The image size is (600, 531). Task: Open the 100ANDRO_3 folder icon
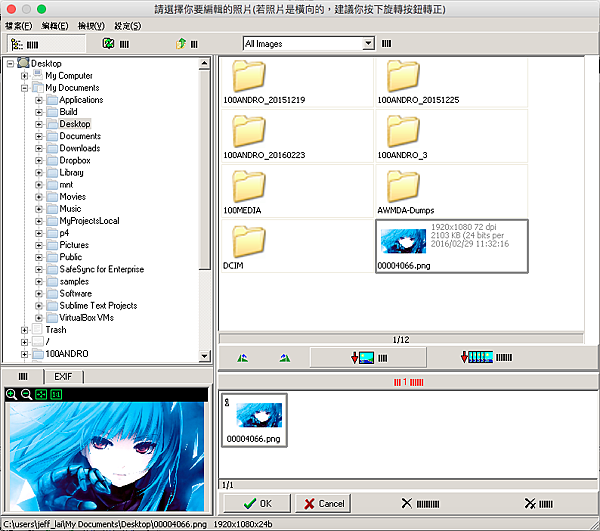click(403, 131)
